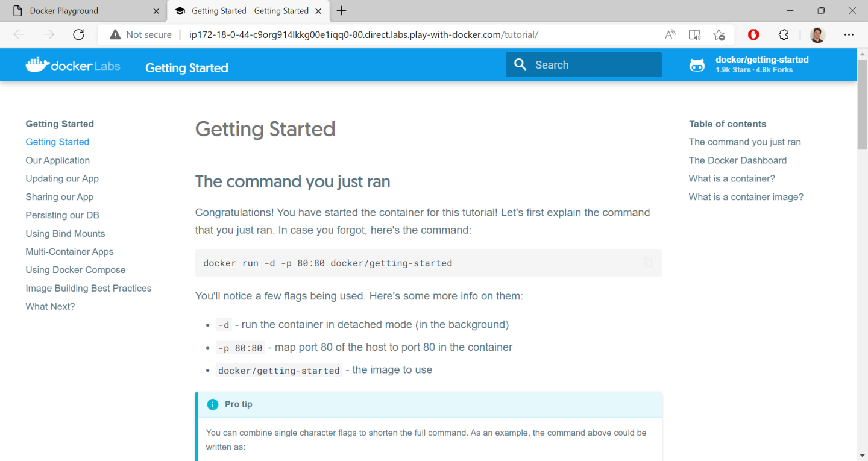Click the red Opera-style extension icon
The width and height of the screenshot is (868, 461).
tap(753, 34)
